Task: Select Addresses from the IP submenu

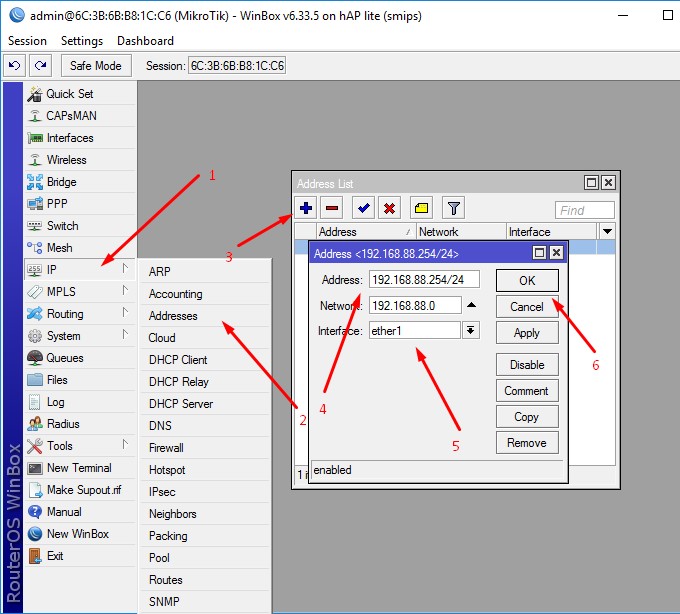Action: coord(173,316)
